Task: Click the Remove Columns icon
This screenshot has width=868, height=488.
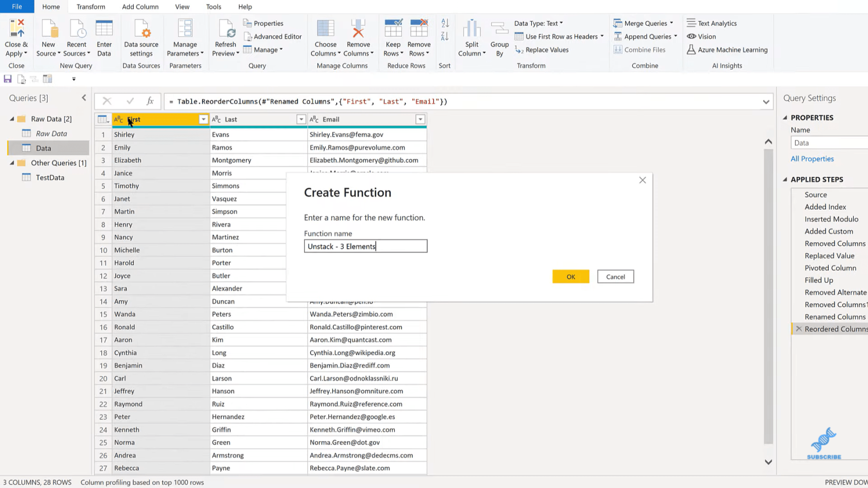Action: click(x=358, y=28)
